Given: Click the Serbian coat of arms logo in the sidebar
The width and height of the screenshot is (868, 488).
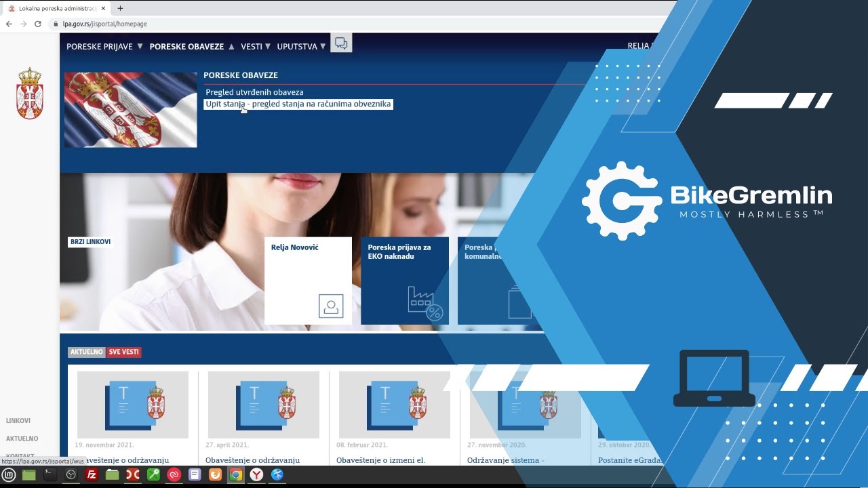Looking at the screenshot, I should pyautogui.click(x=29, y=94).
